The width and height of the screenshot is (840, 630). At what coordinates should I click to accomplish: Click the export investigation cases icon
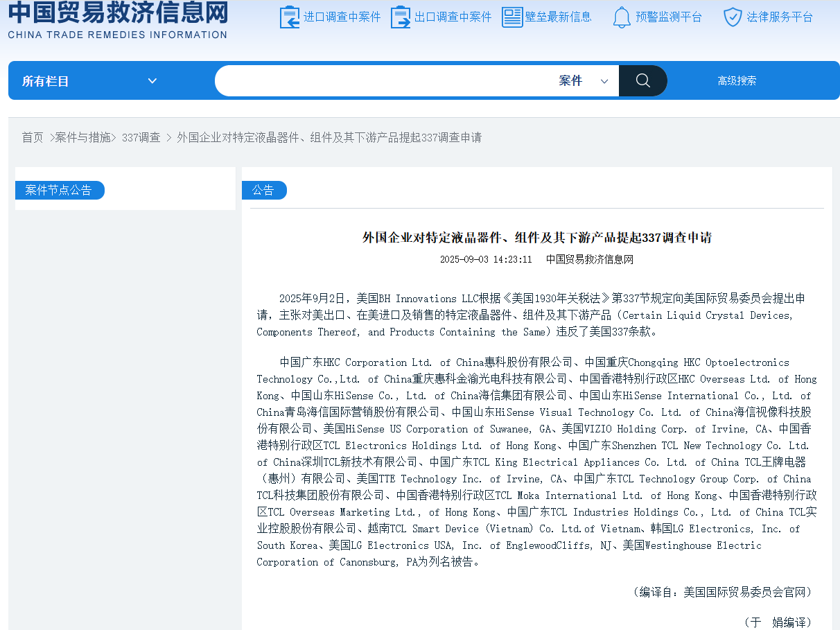pyautogui.click(x=401, y=17)
